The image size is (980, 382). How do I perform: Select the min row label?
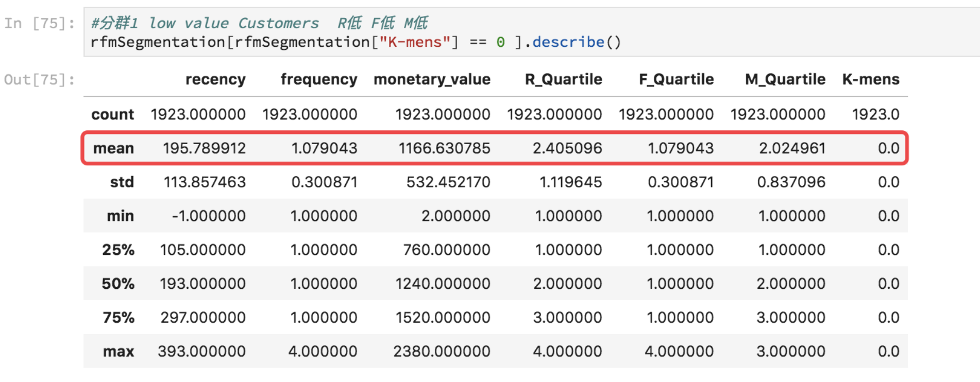tap(121, 216)
